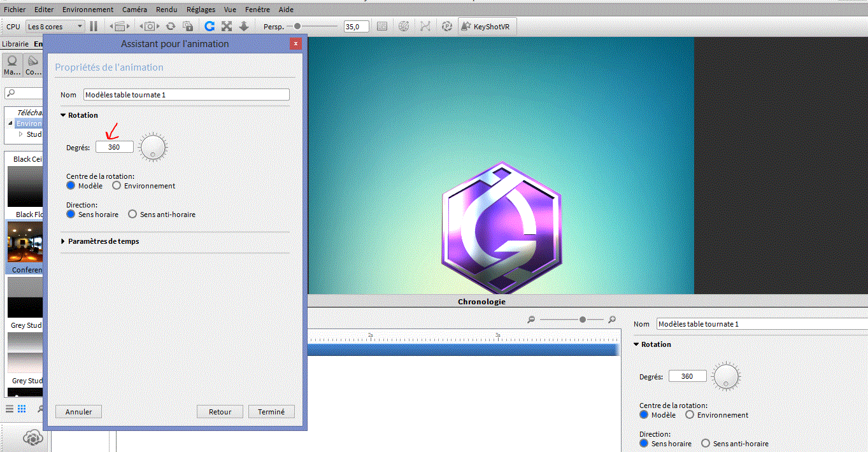Select Environnement rotation center in the wizard

tap(117, 186)
